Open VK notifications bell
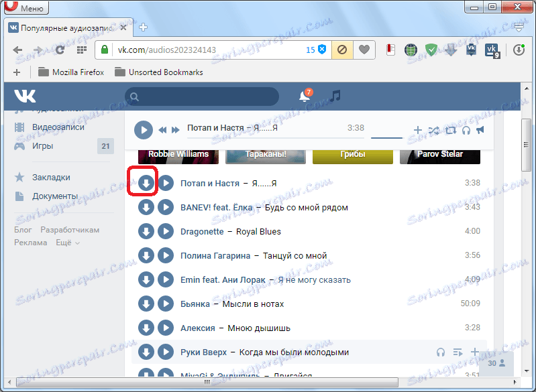The image size is (536, 392). [305, 96]
